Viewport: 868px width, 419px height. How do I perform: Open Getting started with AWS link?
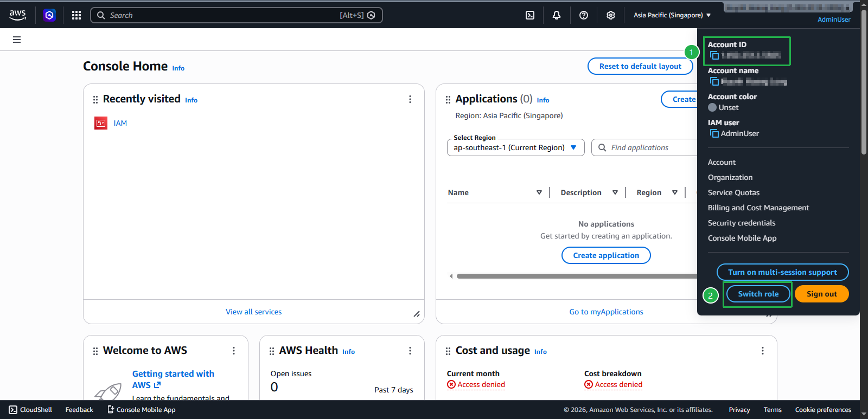(x=173, y=379)
